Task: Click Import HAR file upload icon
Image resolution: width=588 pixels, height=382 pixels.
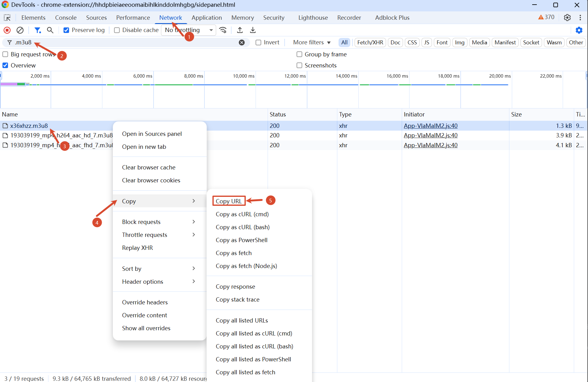Action: [x=240, y=30]
